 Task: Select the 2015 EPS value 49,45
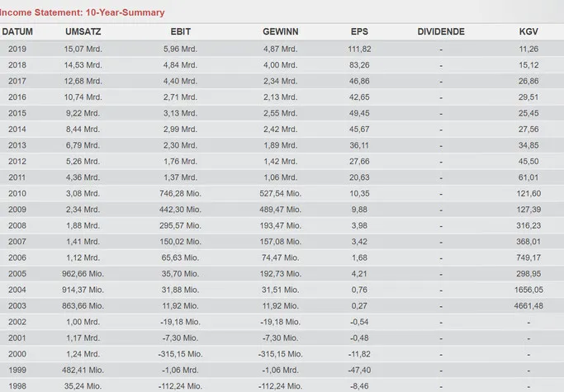(x=359, y=113)
